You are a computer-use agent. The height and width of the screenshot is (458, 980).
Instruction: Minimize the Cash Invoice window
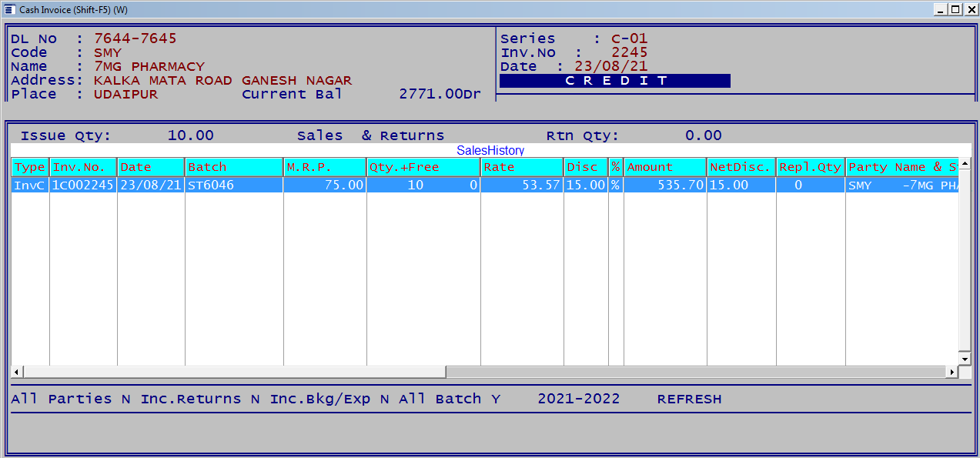click(x=941, y=9)
